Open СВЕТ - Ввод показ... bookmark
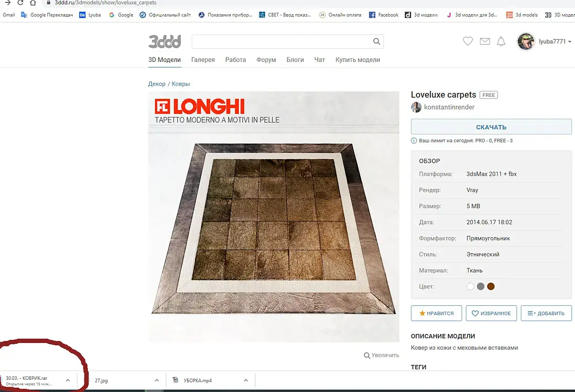 tap(285, 15)
